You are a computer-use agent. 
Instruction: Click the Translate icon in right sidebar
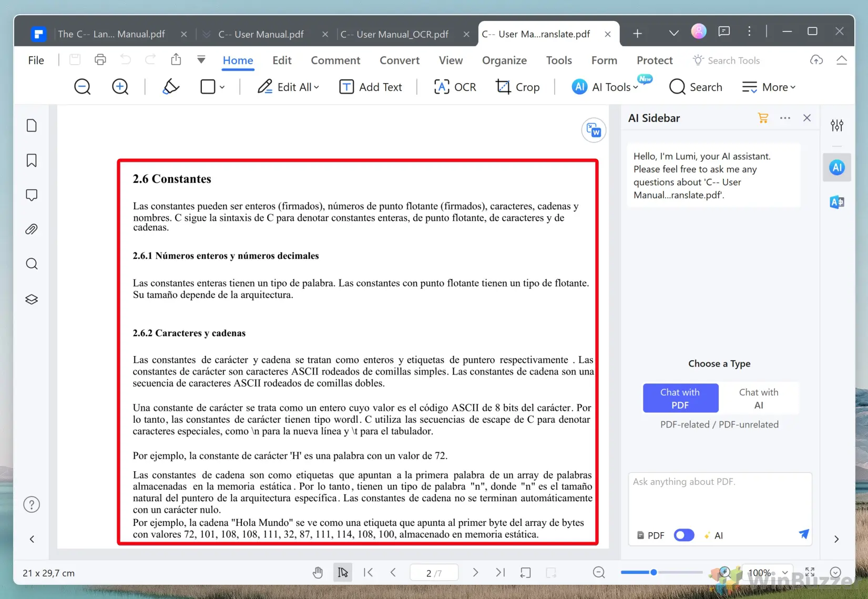[x=836, y=202]
